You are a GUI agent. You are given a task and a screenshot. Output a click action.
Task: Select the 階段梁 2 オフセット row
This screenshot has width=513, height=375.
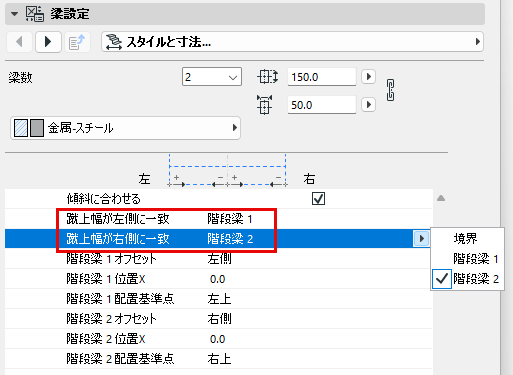(218, 319)
